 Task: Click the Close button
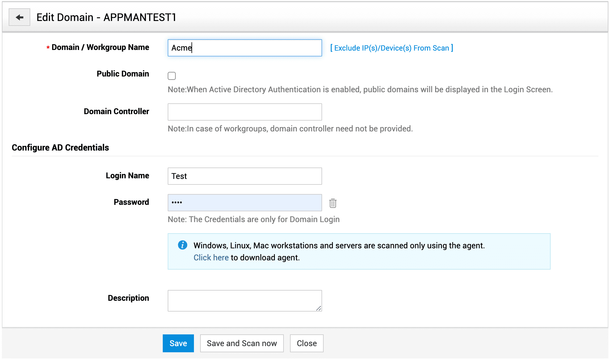click(x=307, y=343)
